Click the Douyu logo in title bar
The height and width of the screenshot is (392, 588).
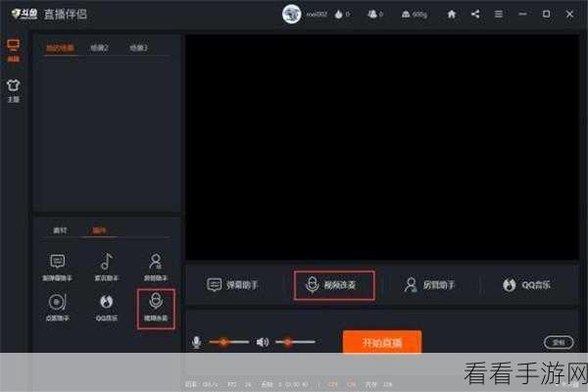tap(24, 15)
